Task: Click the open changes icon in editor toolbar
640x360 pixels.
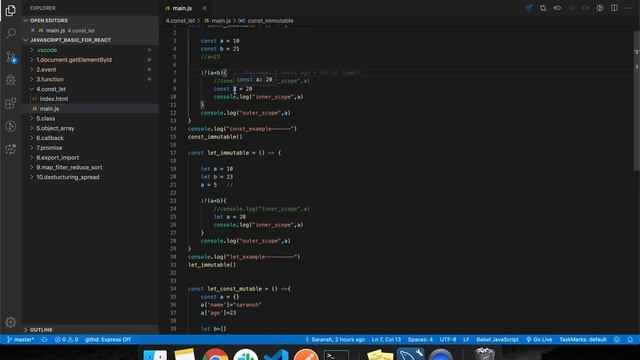Action: point(543,8)
